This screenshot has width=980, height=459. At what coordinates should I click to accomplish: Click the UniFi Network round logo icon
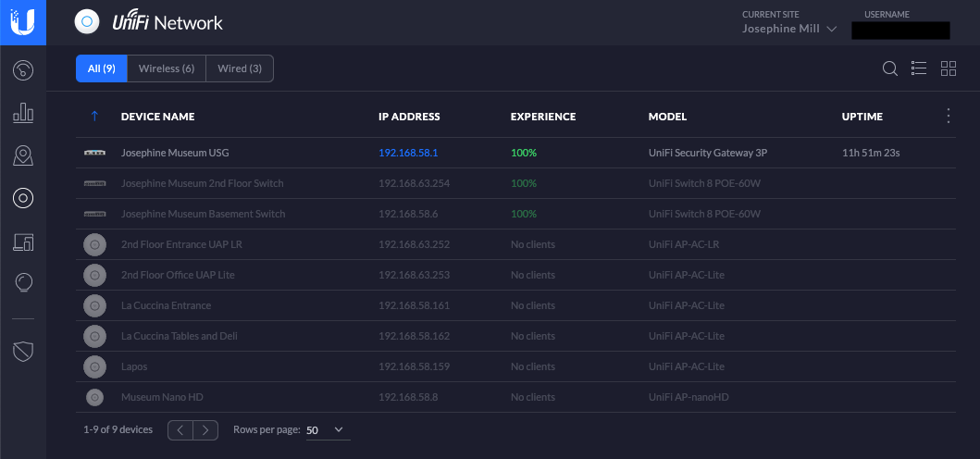[88, 22]
